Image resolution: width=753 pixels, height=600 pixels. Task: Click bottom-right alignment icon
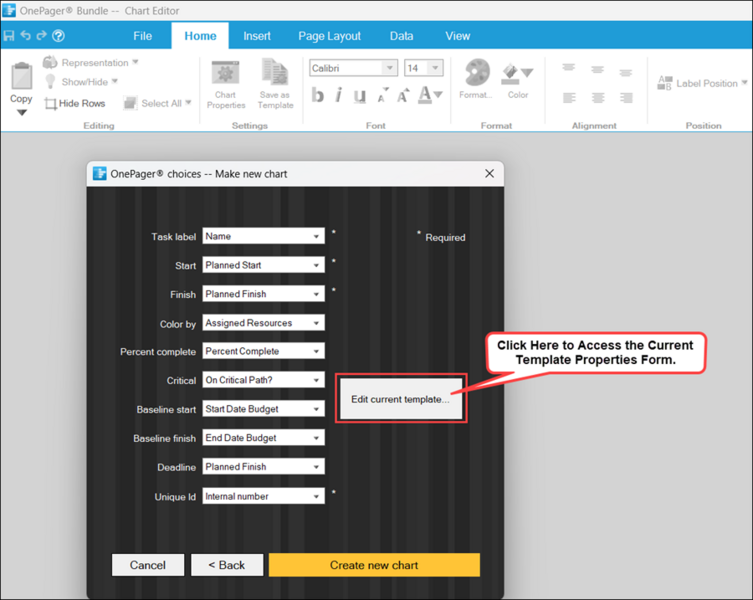click(626, 98)
